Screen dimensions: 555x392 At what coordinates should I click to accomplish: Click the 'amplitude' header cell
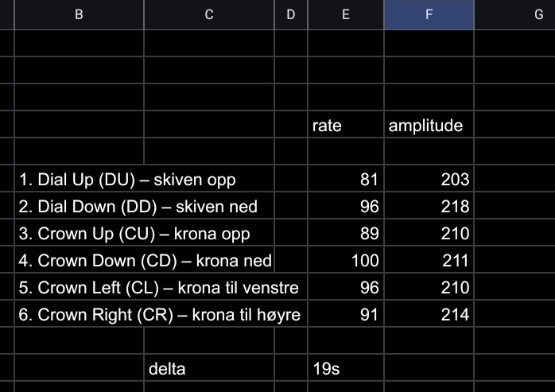(x=429, y=126)
